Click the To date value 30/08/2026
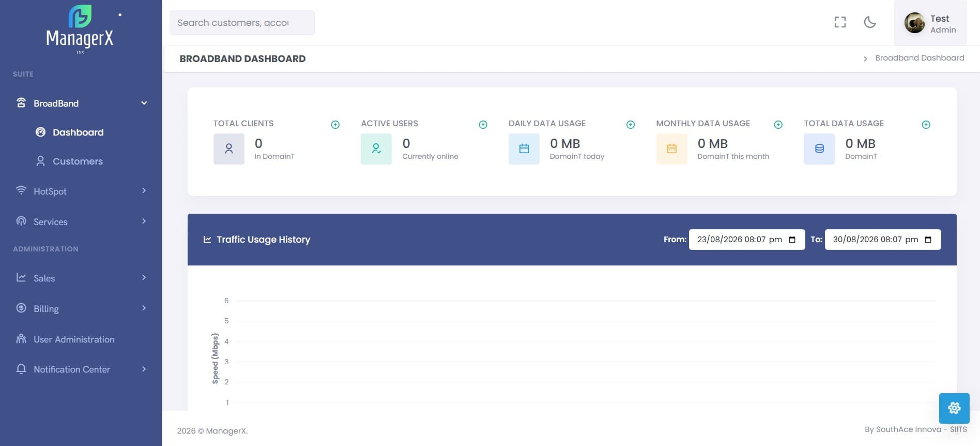980x446 pixels. (856, 240)
